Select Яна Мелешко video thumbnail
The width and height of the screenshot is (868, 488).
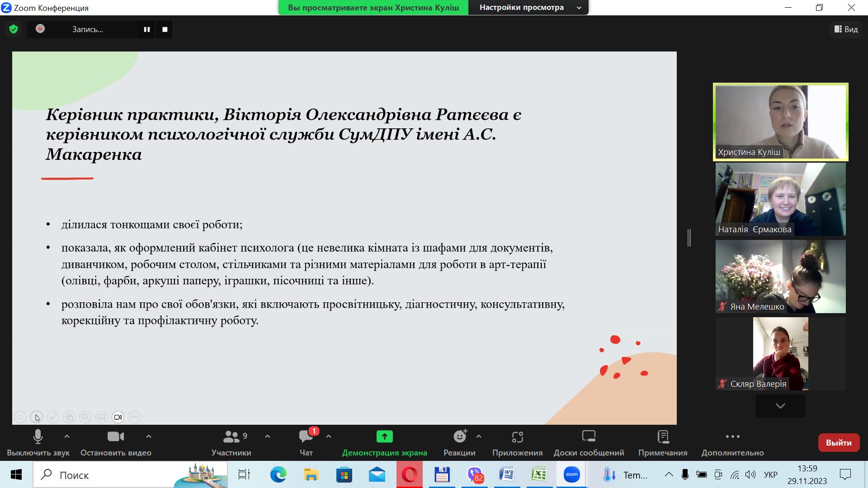(781, 277)
